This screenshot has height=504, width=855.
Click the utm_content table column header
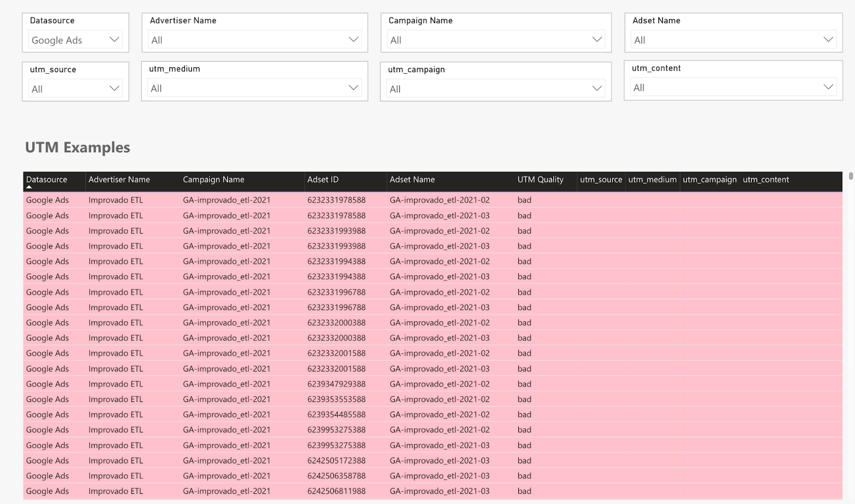[x=765, y=180]
